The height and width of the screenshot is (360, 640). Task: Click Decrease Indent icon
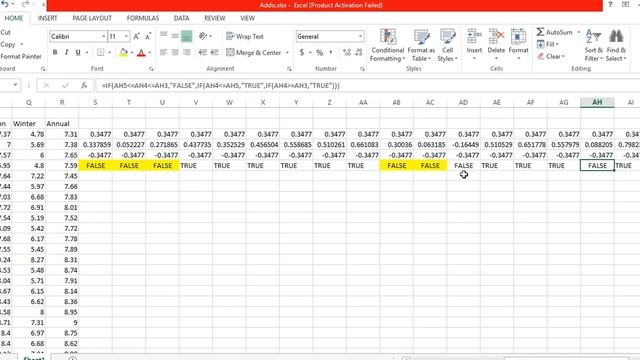(203, 52)
